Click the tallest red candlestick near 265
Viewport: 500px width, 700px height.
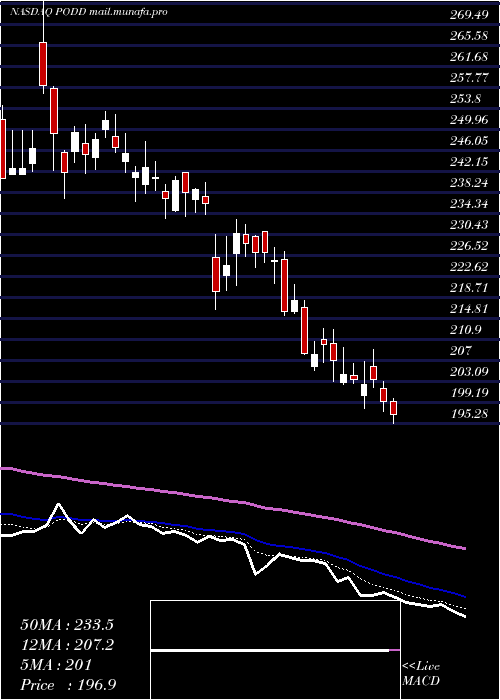click(43, 64)
